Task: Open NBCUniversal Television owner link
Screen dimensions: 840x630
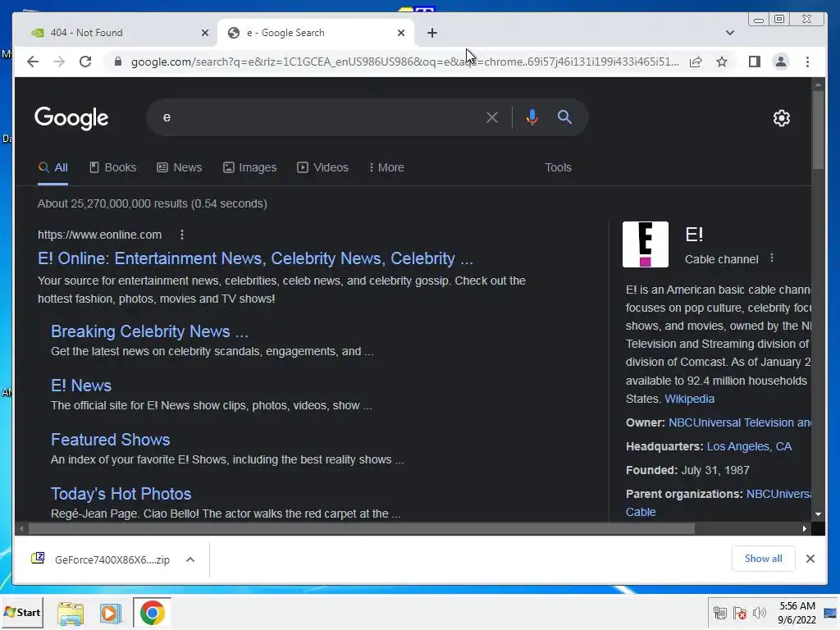Action: click(740, 422)
